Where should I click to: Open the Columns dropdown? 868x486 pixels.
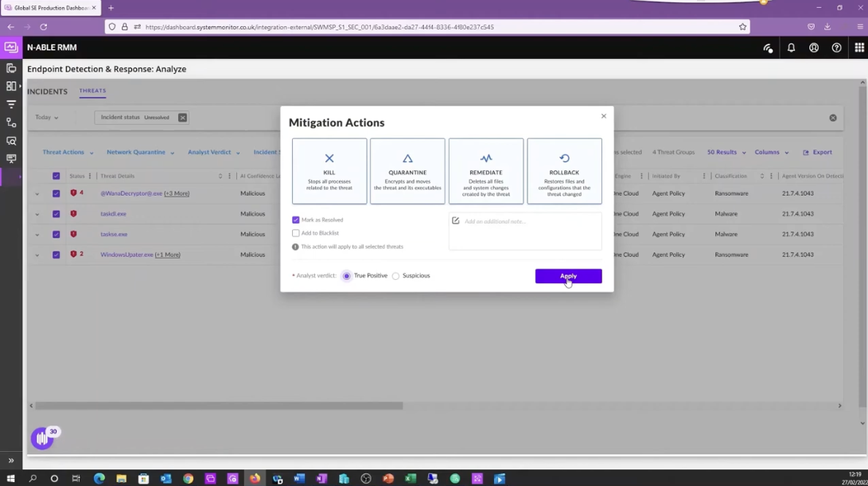tap(772, 152)
